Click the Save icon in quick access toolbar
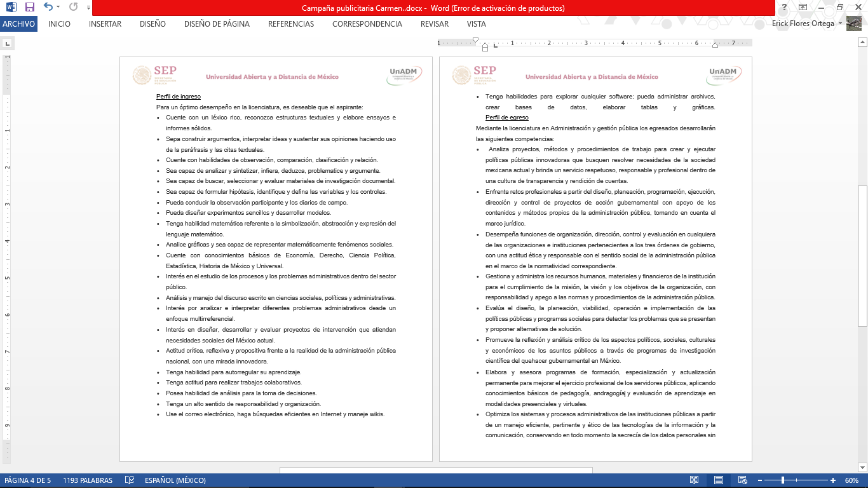 [x=30, y=8]
